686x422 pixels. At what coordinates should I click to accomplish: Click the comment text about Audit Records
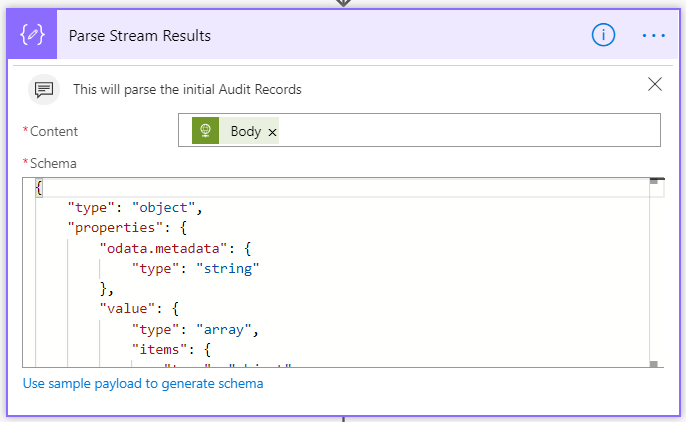(187, 89)
